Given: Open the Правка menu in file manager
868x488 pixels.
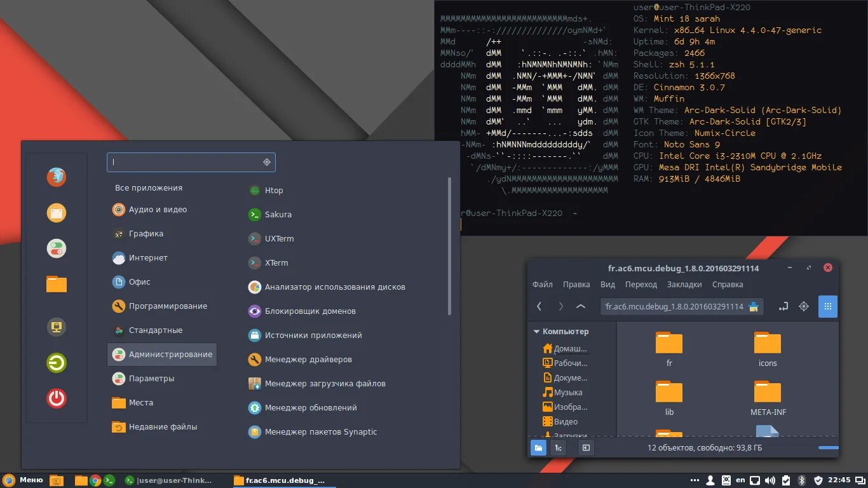Looking at the screenshot, I should (576, 285).
